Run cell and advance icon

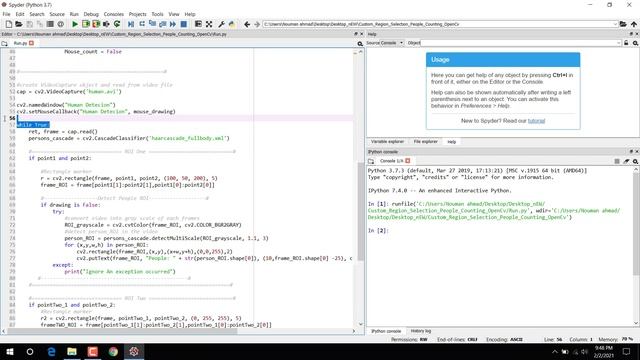click(x=96, y=24)
